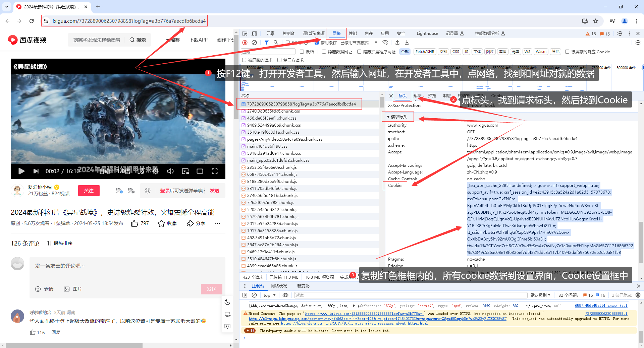Viewport: 644px width, 348px height.
Task: Enable 隐藏扩展程序网址 checkbox
Action: click(x=359, y=52)
